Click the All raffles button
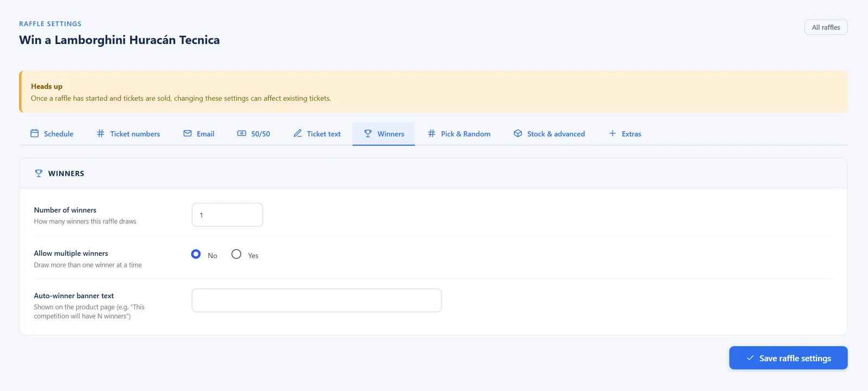This screenshot has width=868, height=391. tap(826, 27)
